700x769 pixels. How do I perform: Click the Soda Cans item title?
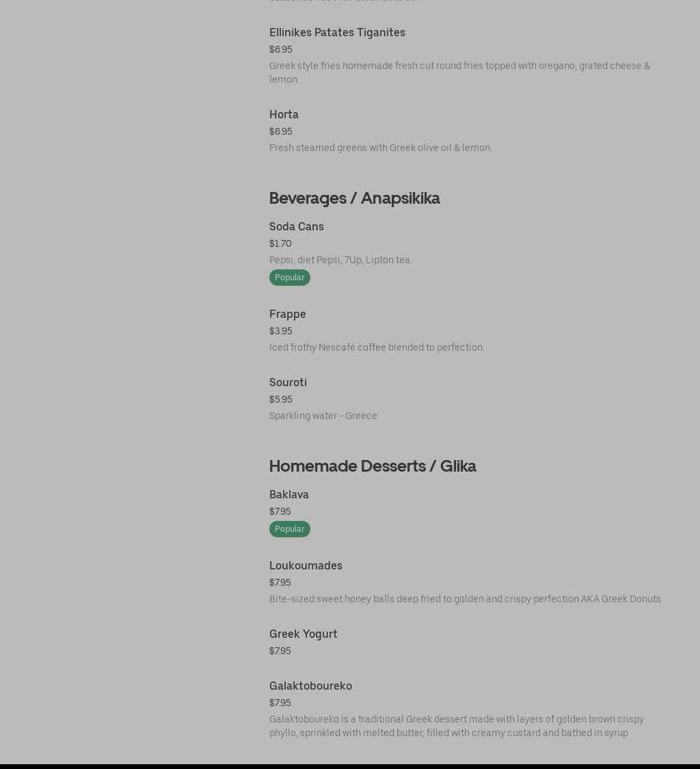click(296, 226)
